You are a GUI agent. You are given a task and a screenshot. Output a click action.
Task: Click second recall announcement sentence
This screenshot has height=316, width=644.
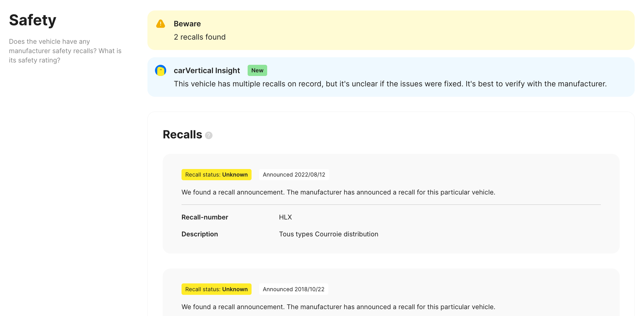pos(338,307)
